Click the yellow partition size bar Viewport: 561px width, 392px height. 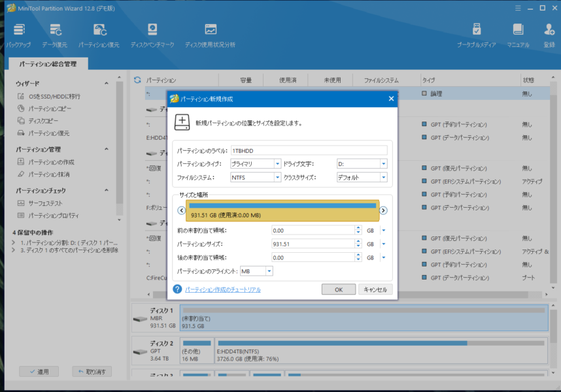tap(282, 210)
